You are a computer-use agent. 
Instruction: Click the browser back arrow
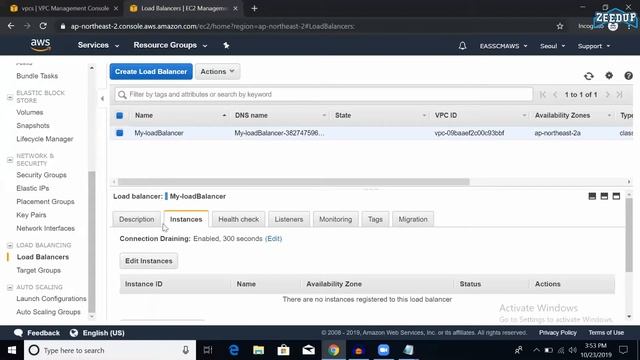(x=11, y=26)
